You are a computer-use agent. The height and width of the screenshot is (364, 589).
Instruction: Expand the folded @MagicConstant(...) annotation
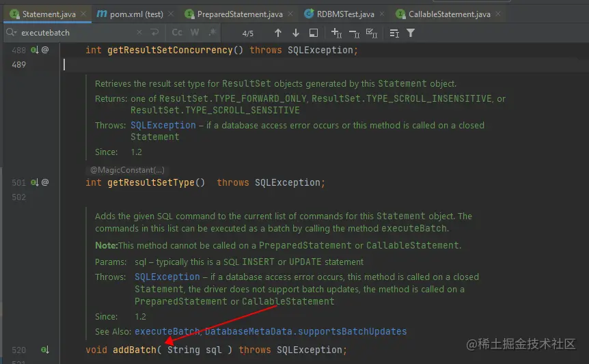pyautogui.click(x=127, y=170)
